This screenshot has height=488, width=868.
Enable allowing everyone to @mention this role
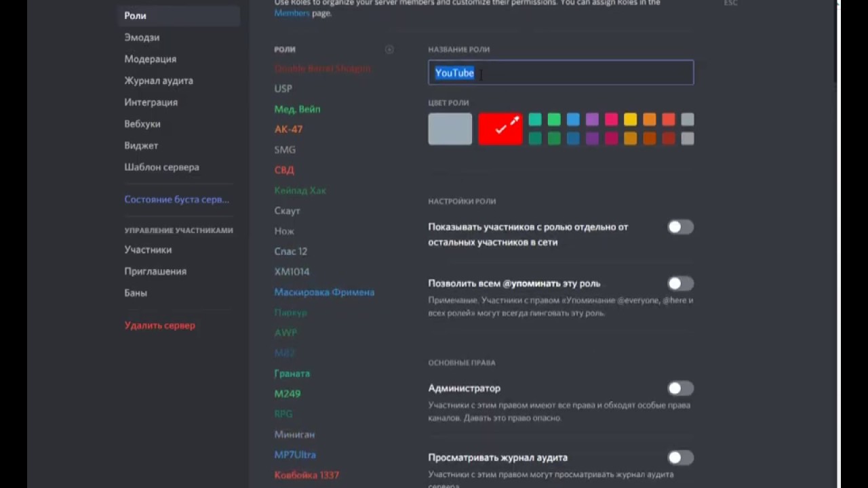point(680,283)
